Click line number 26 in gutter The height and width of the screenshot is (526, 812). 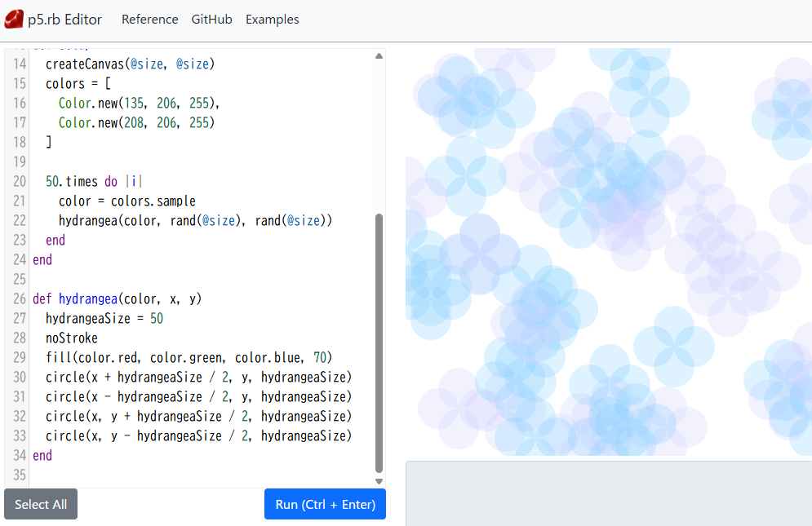(19, 298)
